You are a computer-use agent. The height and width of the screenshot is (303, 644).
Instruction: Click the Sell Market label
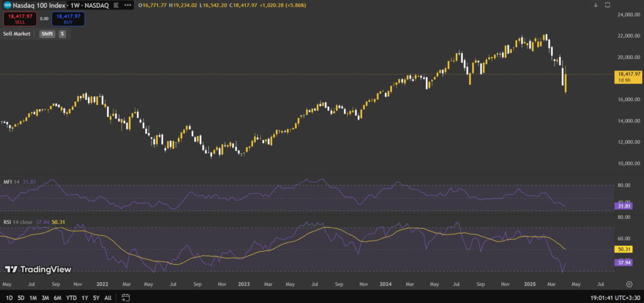(17, 34)
